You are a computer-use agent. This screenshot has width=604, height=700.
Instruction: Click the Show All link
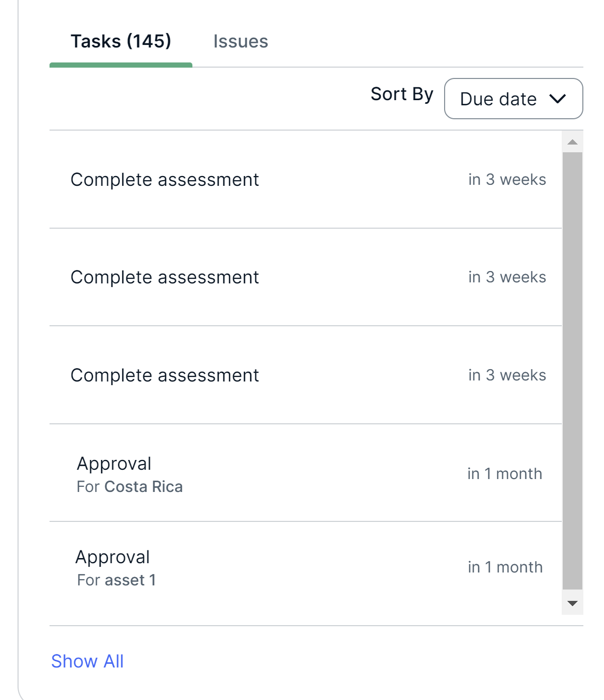pos(87,661)
